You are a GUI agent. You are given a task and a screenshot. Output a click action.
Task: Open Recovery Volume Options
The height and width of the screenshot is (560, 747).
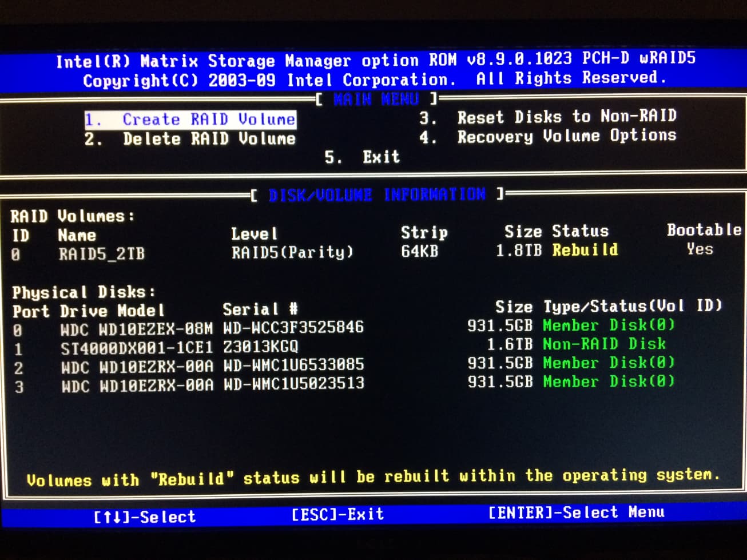548,136
